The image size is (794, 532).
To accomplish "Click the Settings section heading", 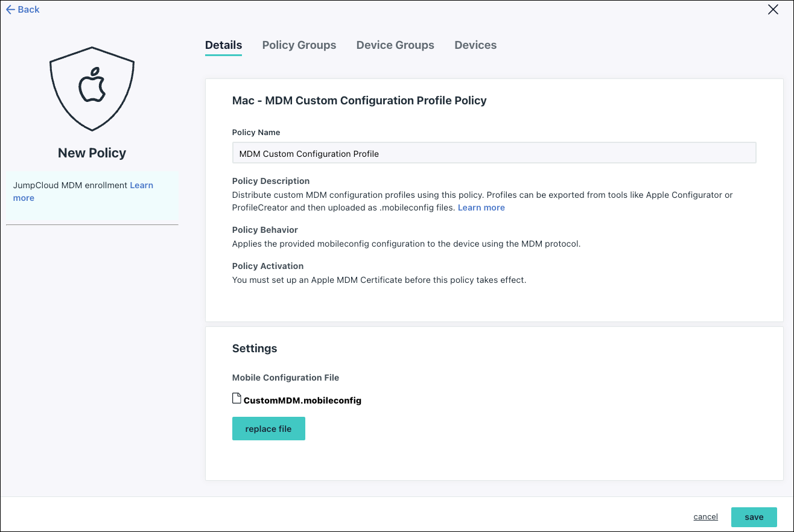I will click(x=255, y=349).
